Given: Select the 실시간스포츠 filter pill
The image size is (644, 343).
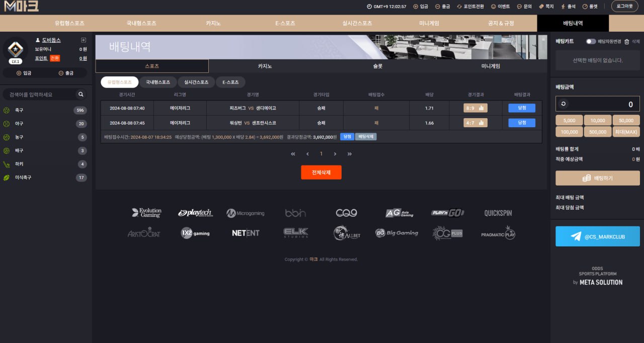Looking at the screenshot, I should pos(196,82).
